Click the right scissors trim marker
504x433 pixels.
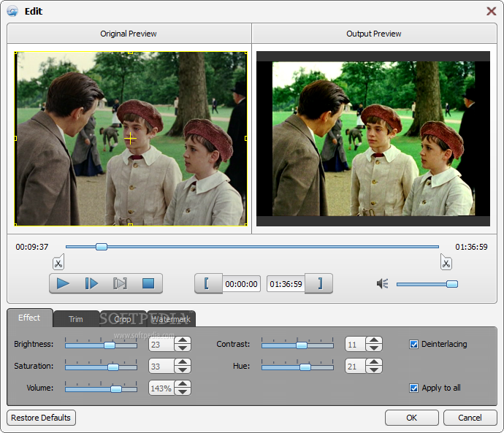[446, 262]
